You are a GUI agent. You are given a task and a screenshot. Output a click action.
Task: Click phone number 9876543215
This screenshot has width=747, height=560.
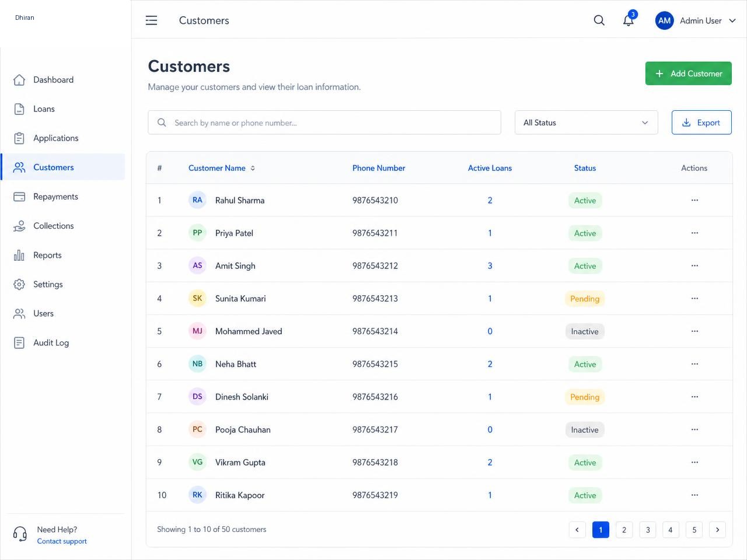coord(375,364)
